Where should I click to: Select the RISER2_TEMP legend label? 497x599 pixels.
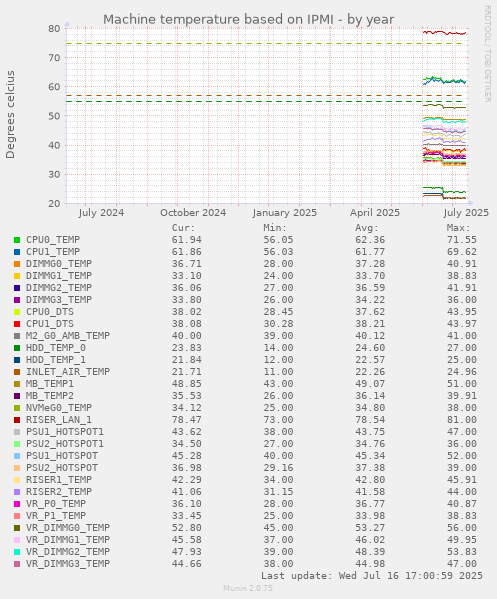pyautogui.click(x=59, y=492)
